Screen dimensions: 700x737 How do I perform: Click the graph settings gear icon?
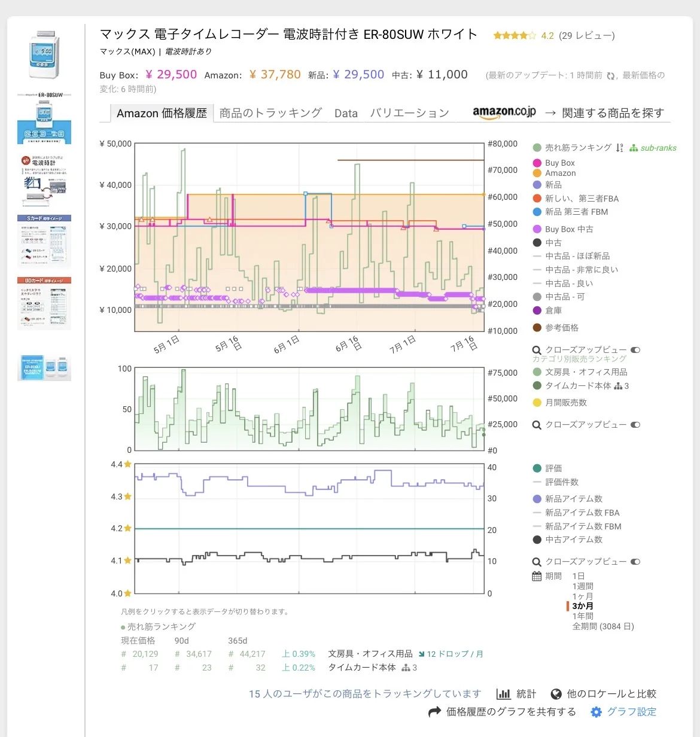click(596, 712)
